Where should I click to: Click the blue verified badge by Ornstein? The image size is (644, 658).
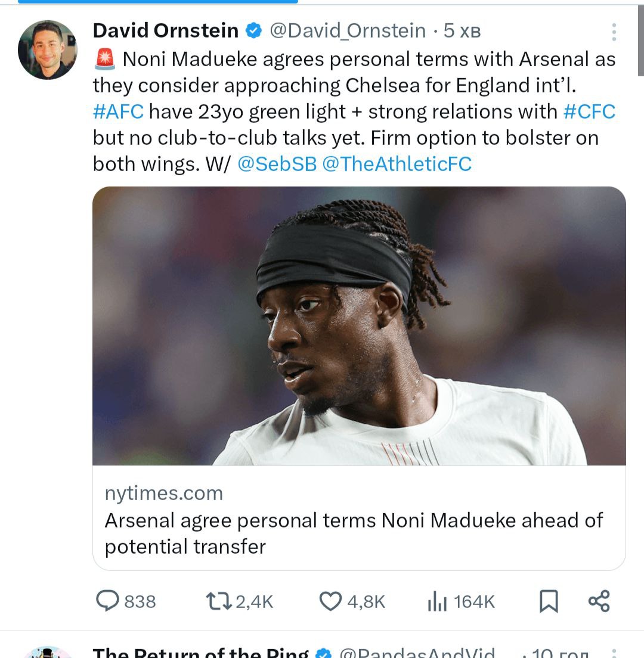tap(255, 31)
